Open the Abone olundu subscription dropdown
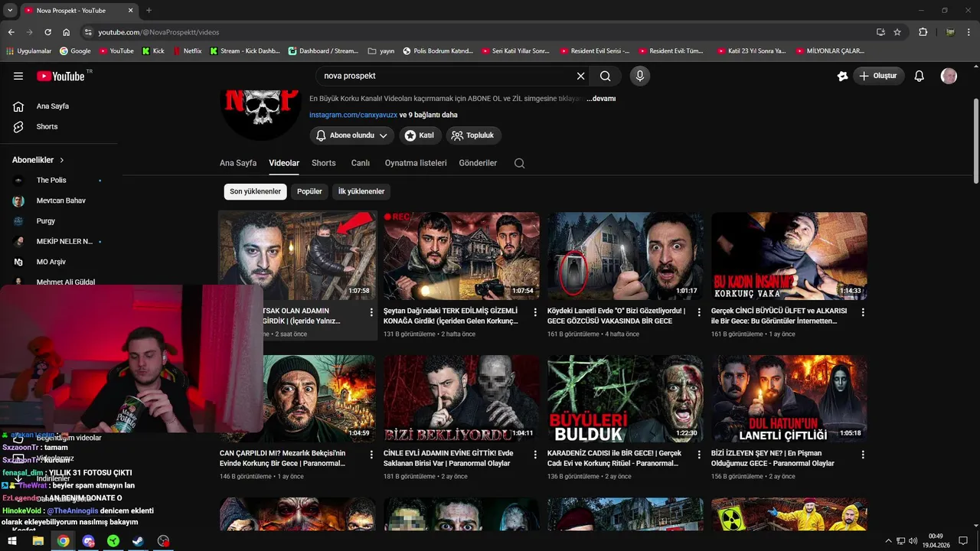The image size is (980, 551). pyautogui.click(x=352, y=135)
